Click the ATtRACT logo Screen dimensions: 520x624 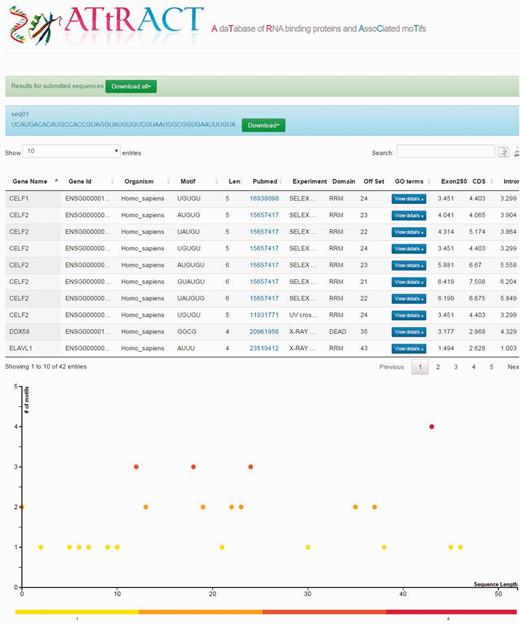[107, 25]
